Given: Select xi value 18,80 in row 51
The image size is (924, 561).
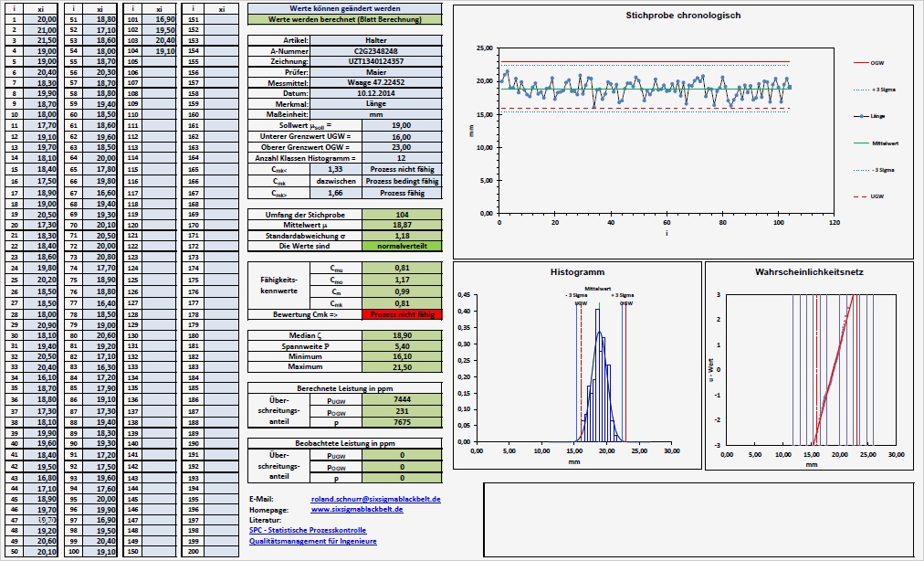Looking at the screenshot, I should pyautogui.click(x=100, y=19).
